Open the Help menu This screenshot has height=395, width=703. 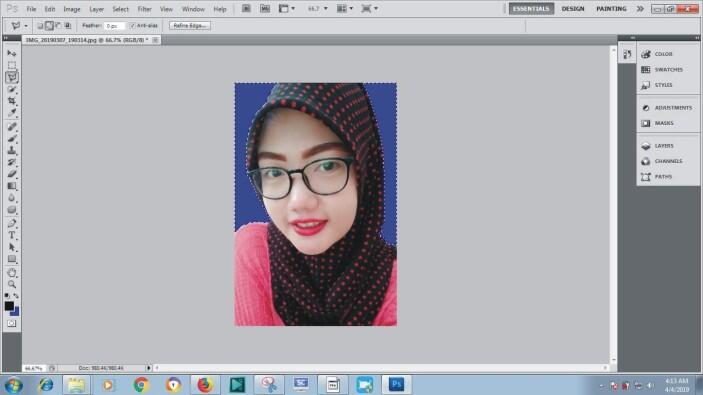point(220,9)
